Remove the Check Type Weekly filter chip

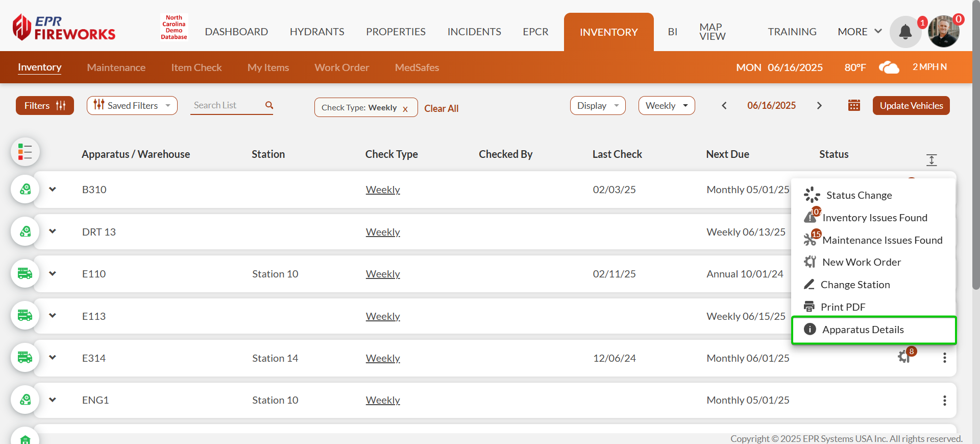405,109
